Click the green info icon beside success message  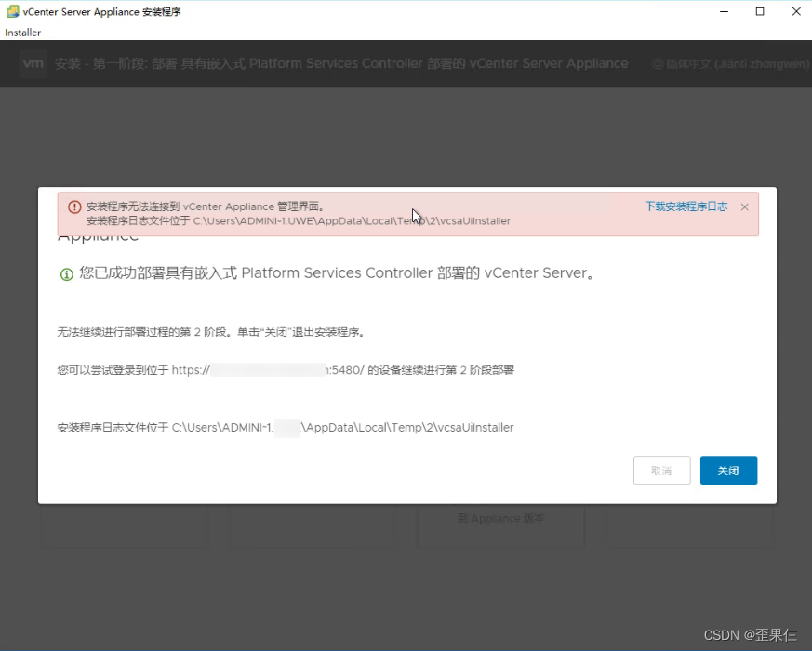click(67, 274)
